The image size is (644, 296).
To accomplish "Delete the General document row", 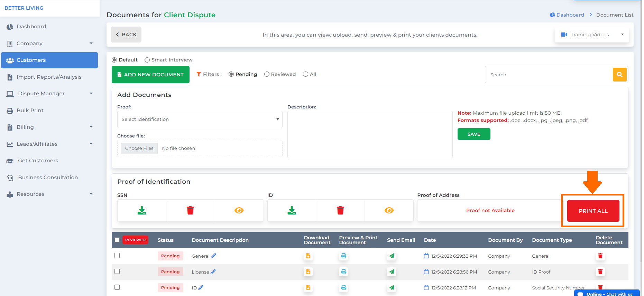I will [x=600, y=256].
